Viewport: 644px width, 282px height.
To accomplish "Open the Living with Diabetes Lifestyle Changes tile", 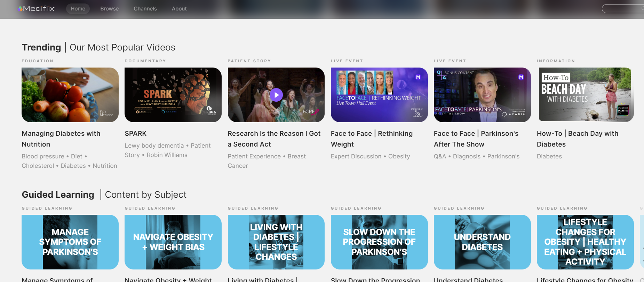I will click(x=276, y=242).
